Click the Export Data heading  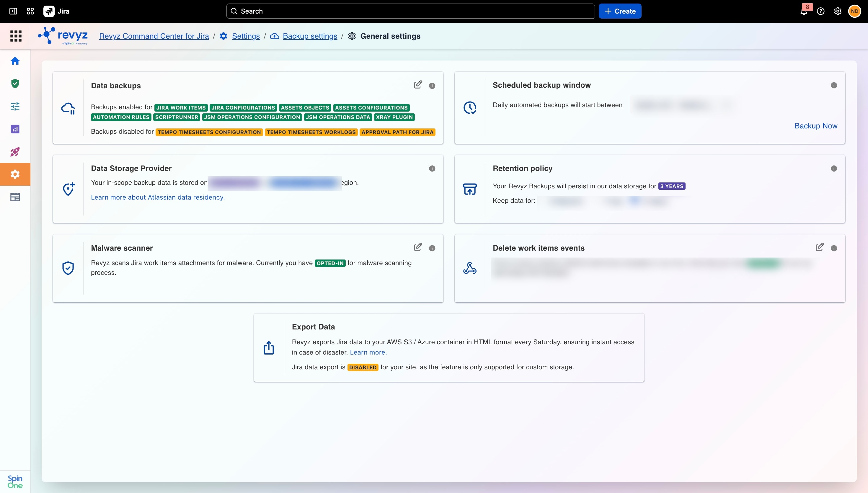click(x=314, y=327)
